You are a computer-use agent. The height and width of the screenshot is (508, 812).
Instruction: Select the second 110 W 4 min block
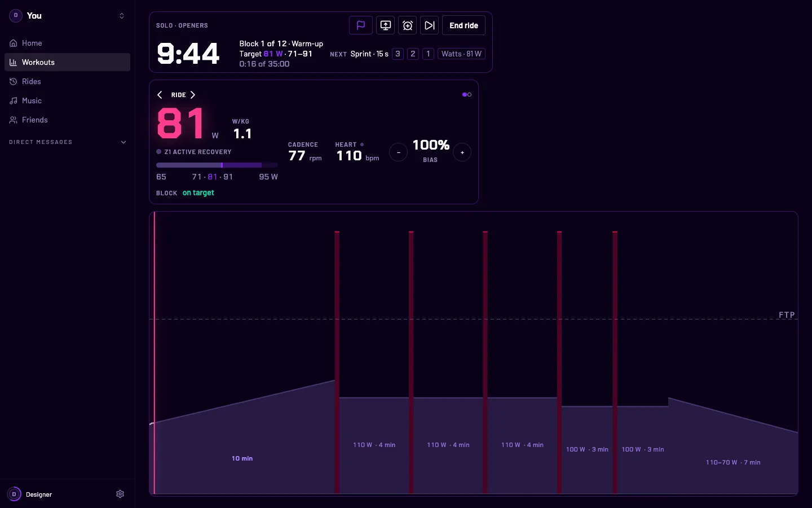point(448,445)
